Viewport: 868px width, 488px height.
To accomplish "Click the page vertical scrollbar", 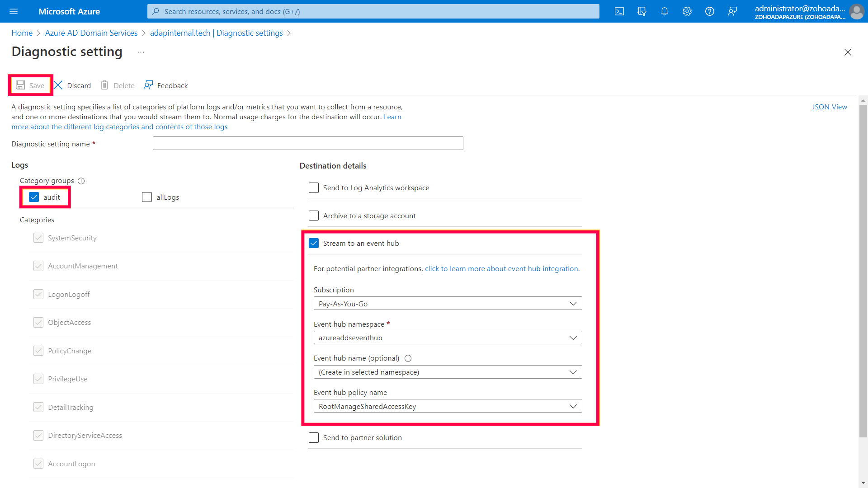I will (x=863, y=271).
